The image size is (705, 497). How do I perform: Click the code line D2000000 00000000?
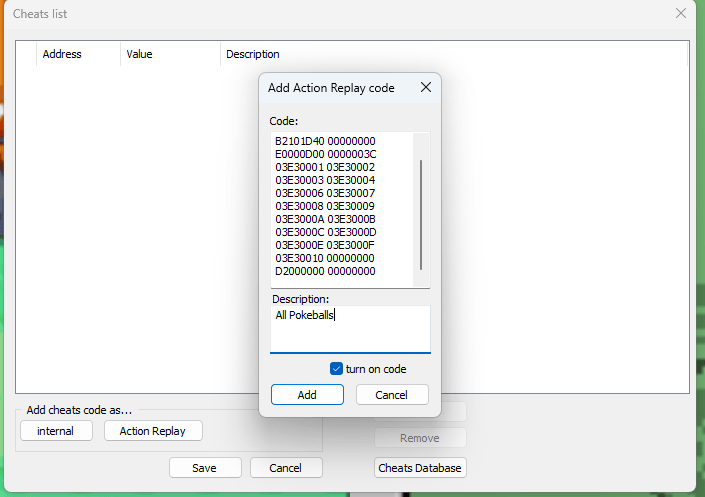coord(325,271)
